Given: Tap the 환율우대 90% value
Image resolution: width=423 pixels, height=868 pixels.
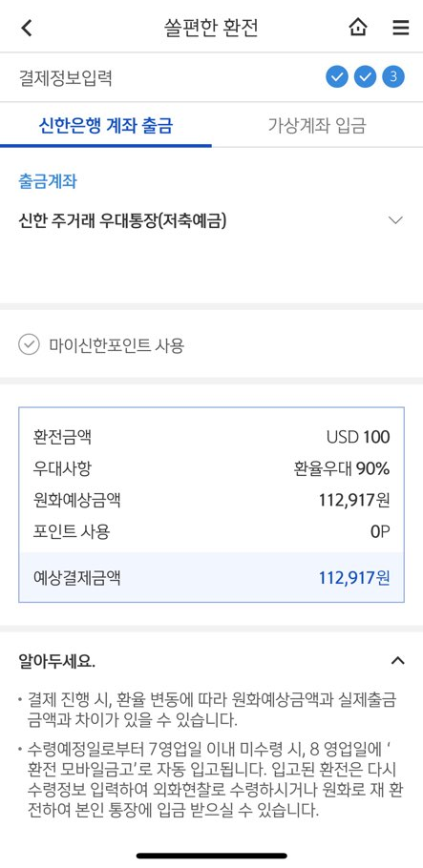Looking at the screenshot, I should click(x=342, y=469).
